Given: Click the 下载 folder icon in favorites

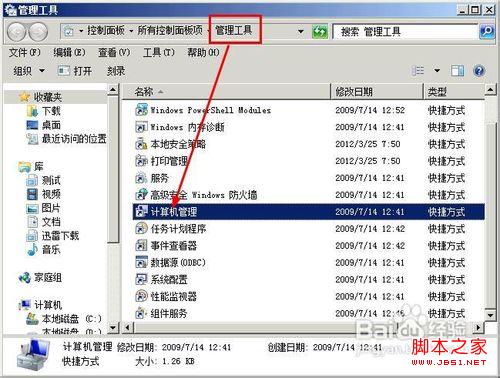Looking at the screenshot, I should pos(32,111).
